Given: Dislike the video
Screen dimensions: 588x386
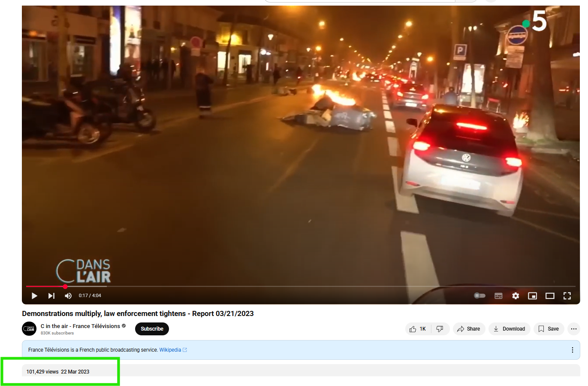Looking at the screenshot, I should [440, 329].
